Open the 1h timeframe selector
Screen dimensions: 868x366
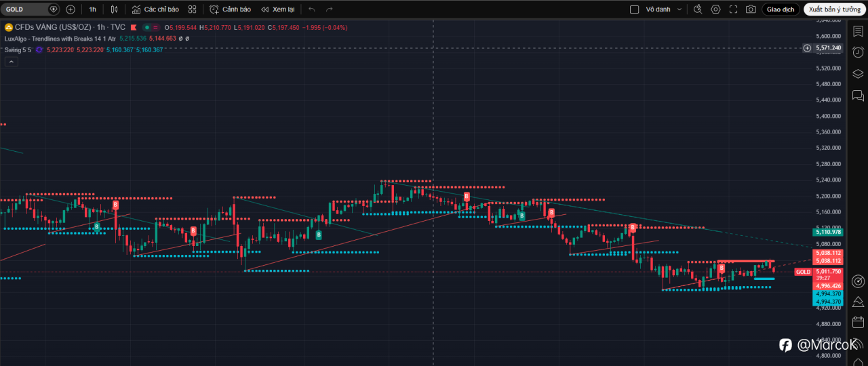[92, 9]
